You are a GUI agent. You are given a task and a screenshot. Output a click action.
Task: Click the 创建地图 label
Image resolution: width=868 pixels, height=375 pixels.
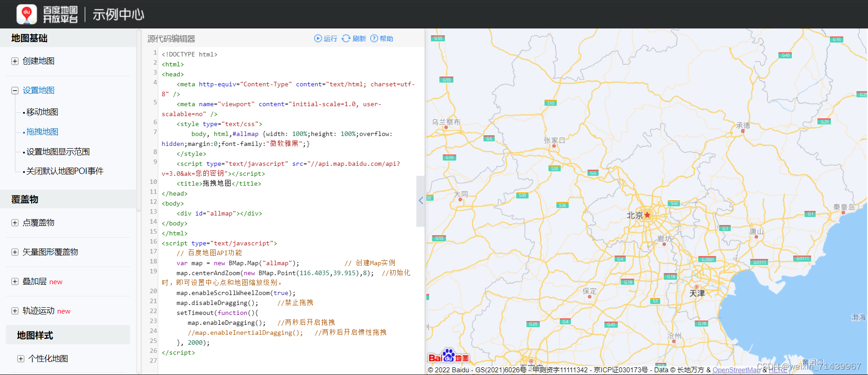(x=38, y=61)
